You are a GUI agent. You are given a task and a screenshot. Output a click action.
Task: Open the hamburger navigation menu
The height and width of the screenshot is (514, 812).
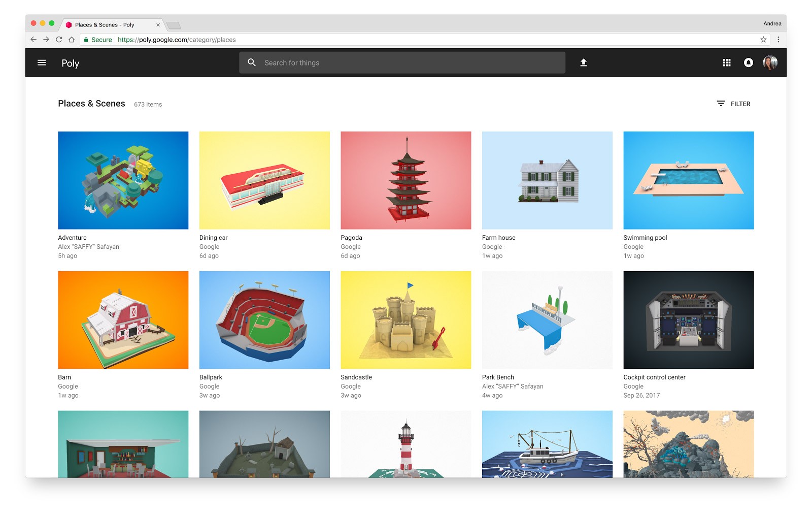[42, 62]
